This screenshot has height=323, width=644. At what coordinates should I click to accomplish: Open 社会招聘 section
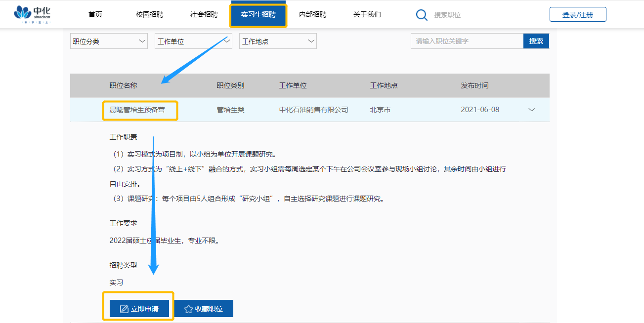(204, 14)
